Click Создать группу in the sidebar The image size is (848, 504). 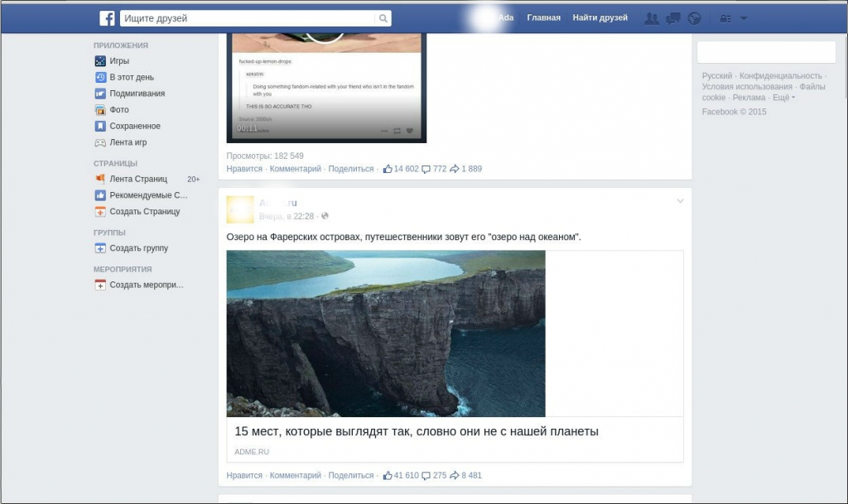pyautogui.click(x=138, y=248)
